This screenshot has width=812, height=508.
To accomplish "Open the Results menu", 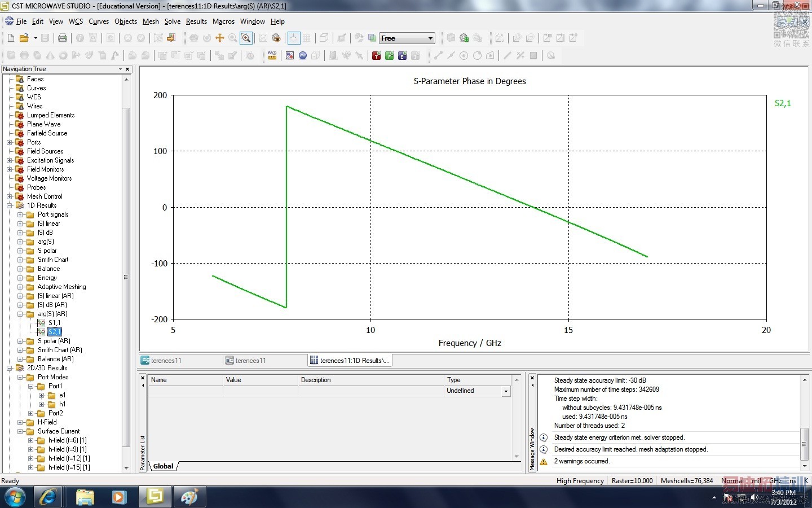I will coord(196,21).
